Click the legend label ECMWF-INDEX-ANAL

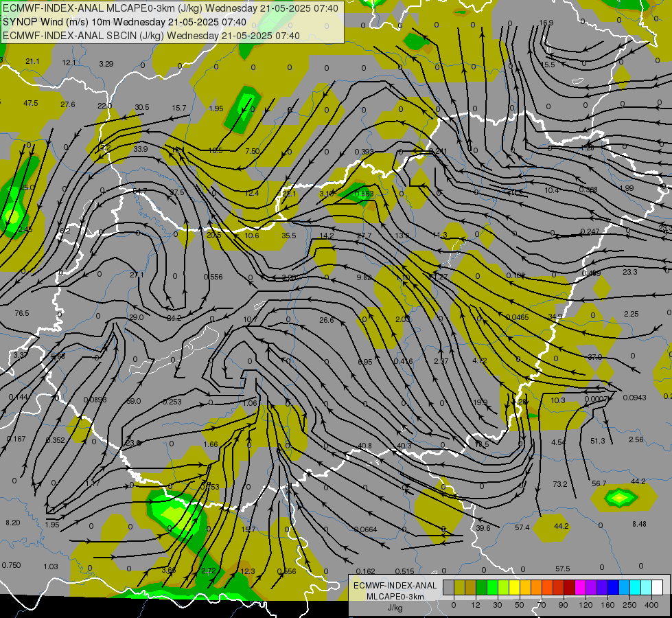pos(395,586)
